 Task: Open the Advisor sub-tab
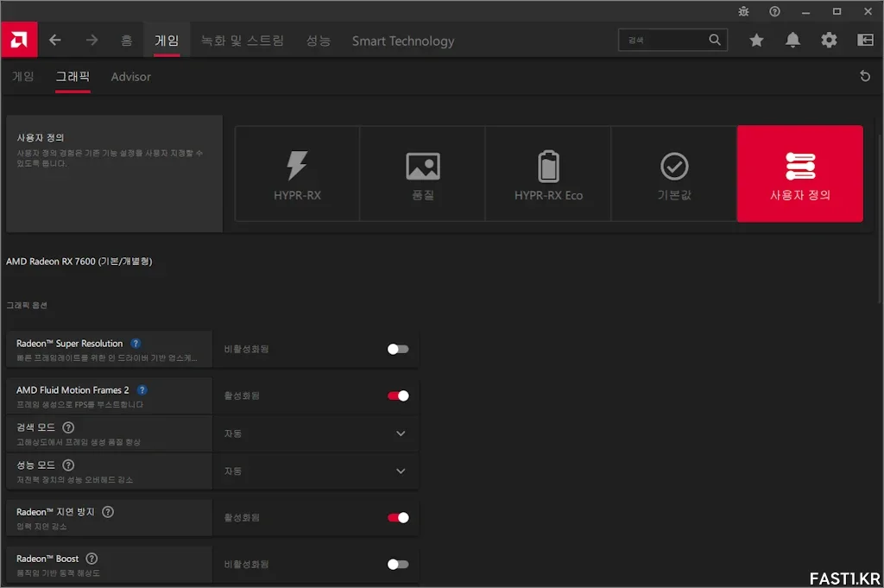point(131,77)
